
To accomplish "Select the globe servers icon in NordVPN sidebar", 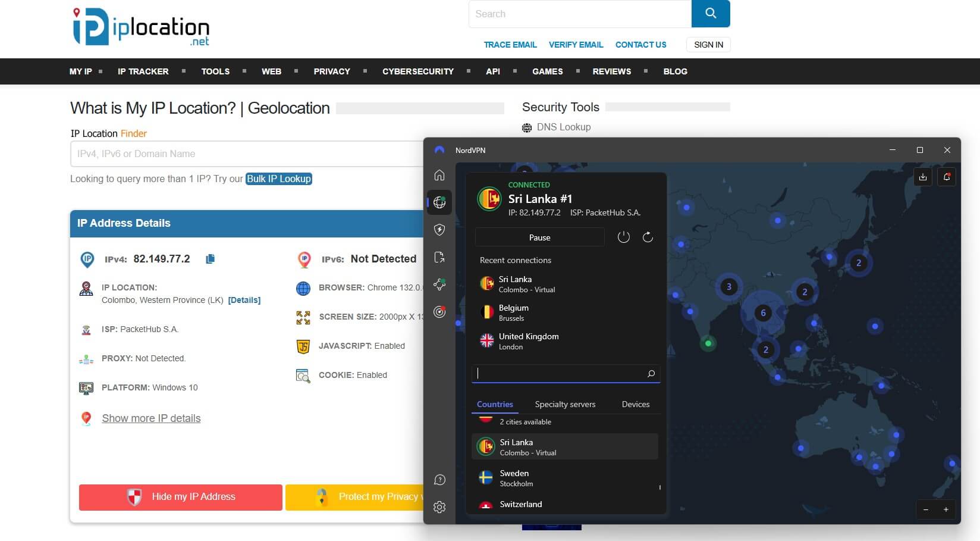I will 439,202.
